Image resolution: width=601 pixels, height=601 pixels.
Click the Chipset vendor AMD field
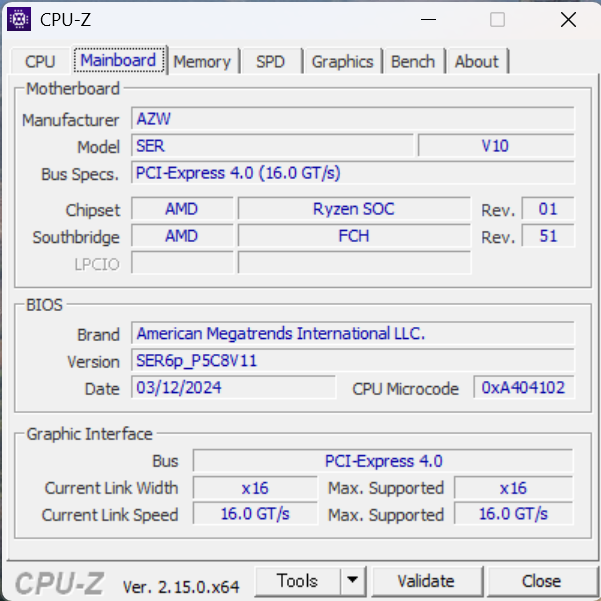182,209
